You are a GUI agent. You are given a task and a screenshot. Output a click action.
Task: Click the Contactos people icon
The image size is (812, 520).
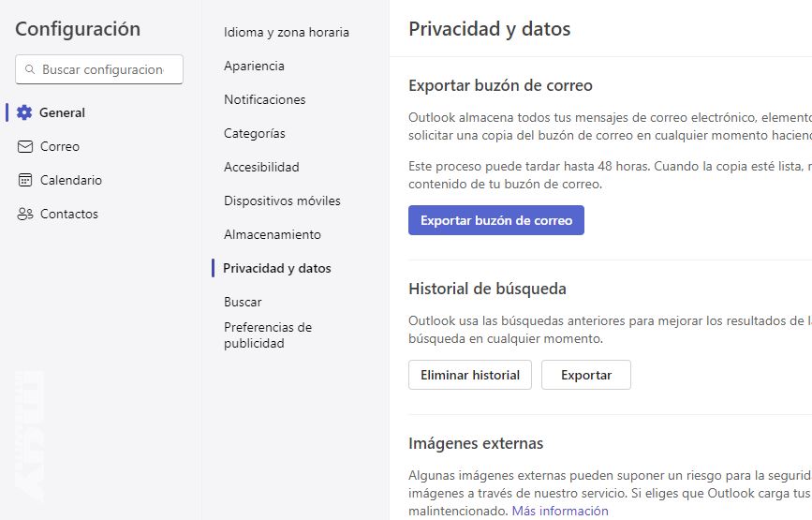(25, 214)
